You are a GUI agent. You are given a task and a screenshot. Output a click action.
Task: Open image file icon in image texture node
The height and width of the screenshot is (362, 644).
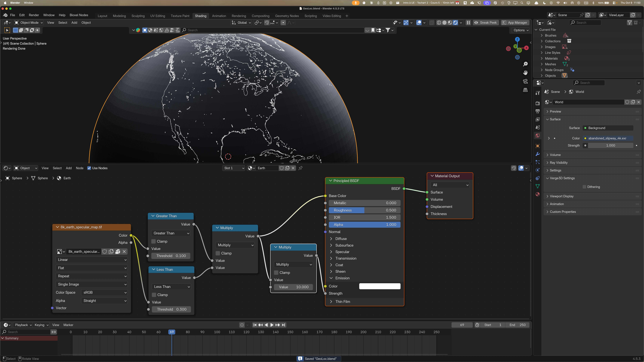pos(118,252)
